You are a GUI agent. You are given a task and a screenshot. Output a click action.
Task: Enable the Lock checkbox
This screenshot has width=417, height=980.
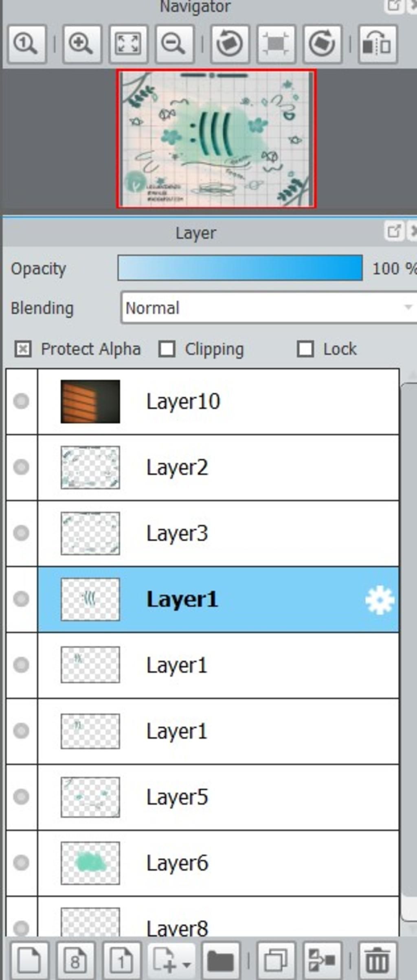click(305, 349)
